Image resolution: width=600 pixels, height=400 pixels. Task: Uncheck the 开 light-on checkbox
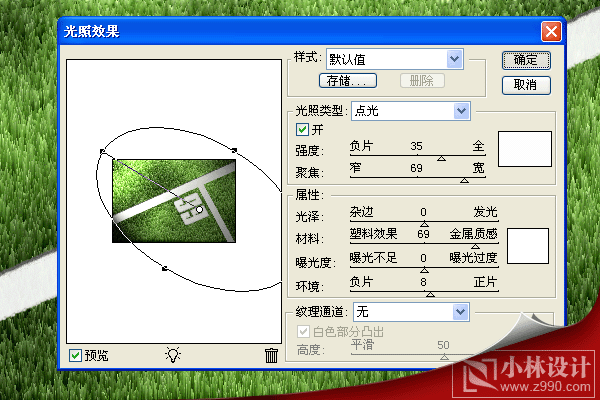point(302,129)
